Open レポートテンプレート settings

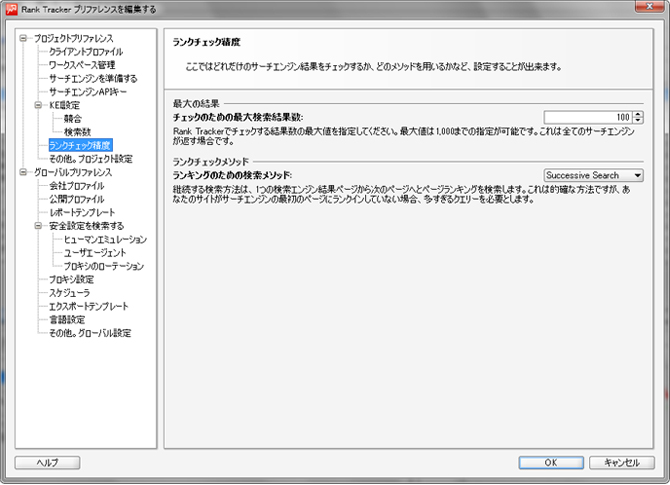[x=82, y=212]
